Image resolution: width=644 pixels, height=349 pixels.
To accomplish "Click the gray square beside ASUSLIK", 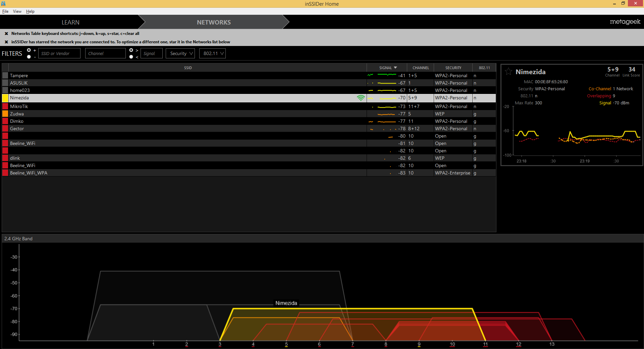I will click(x=5, y=83).
